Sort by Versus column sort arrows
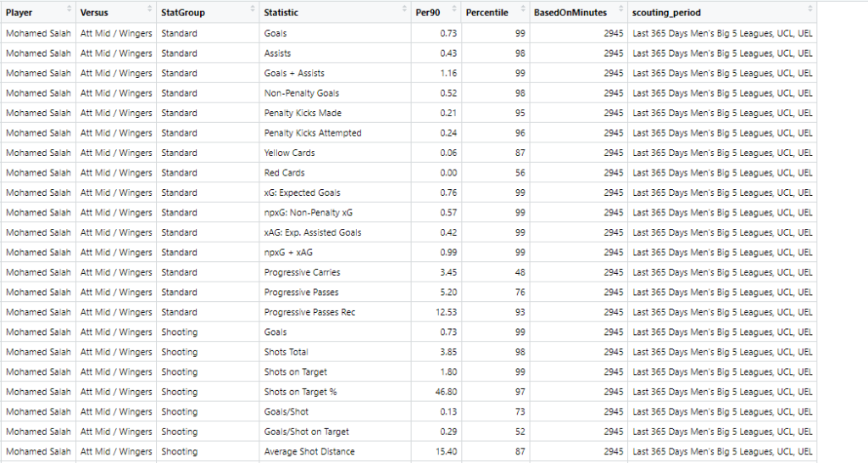The image size is (868, 463). coord(149,8)
